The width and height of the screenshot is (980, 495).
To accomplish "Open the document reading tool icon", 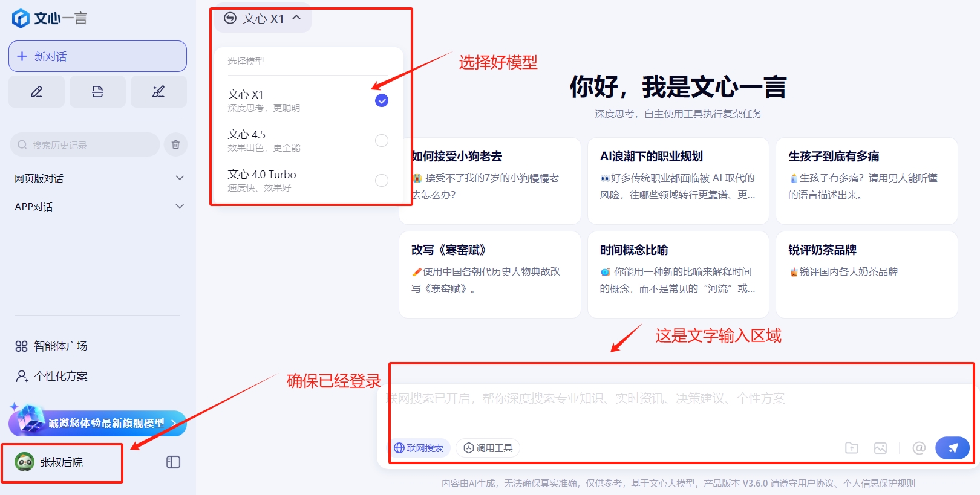I will 97,92.
